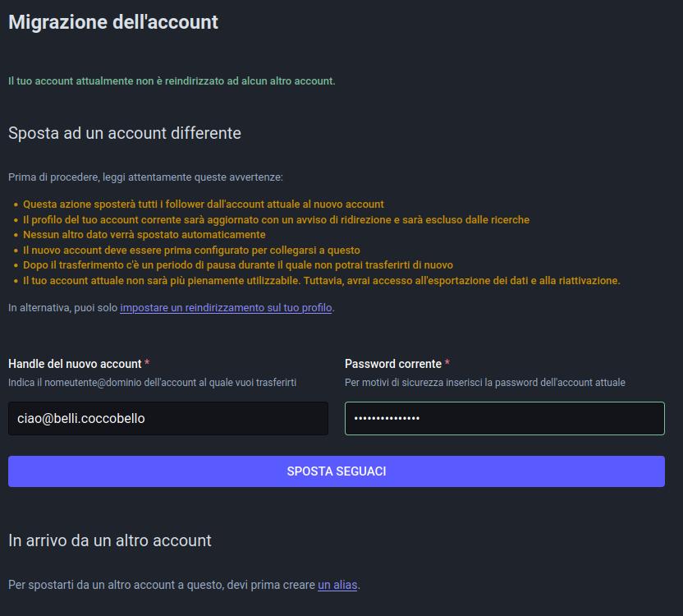Image resolution: width=683 pixels, height=616 pixels.
Task: Follow the 'un alias' link
Action: [x=337, y=585]
